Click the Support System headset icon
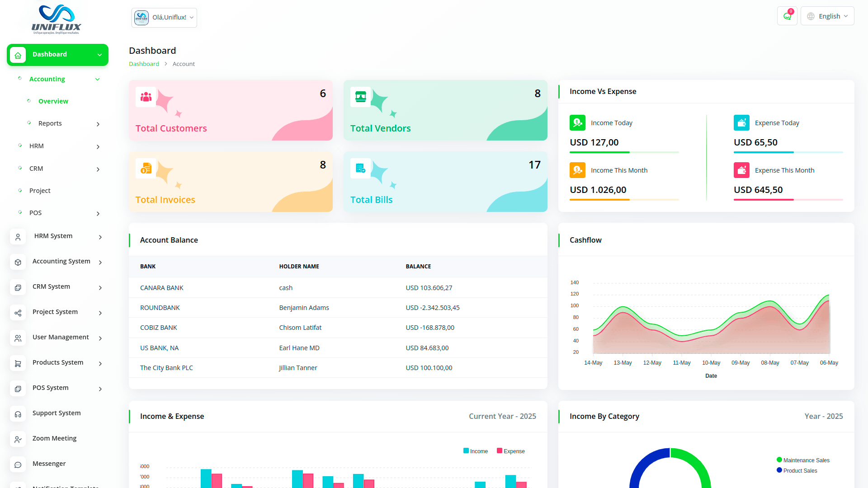The image size is (868, 488). click(x=18, y=414)
